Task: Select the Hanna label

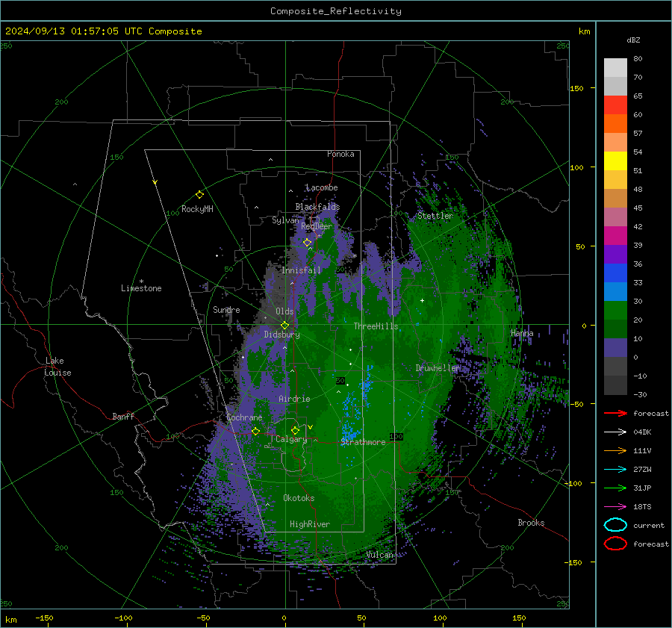Action: [x=522, y=333]
